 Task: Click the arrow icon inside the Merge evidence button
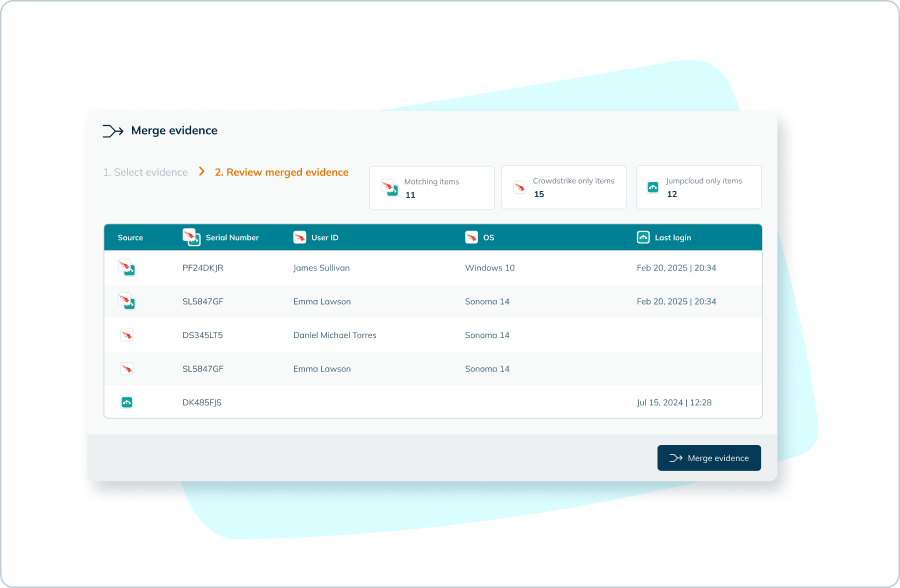coord(676,458)
